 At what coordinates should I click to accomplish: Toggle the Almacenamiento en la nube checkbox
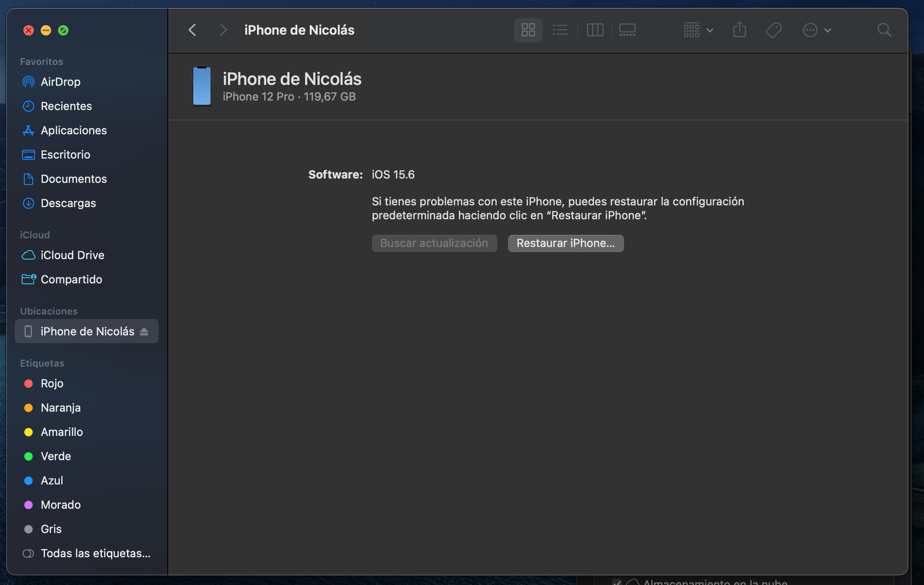click(x=617, y=582)
